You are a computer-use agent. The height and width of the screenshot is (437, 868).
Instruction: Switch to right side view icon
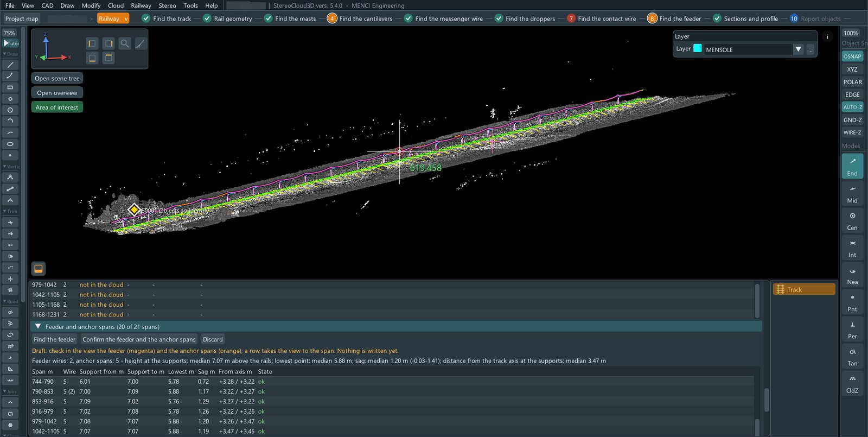click(108, 43)
